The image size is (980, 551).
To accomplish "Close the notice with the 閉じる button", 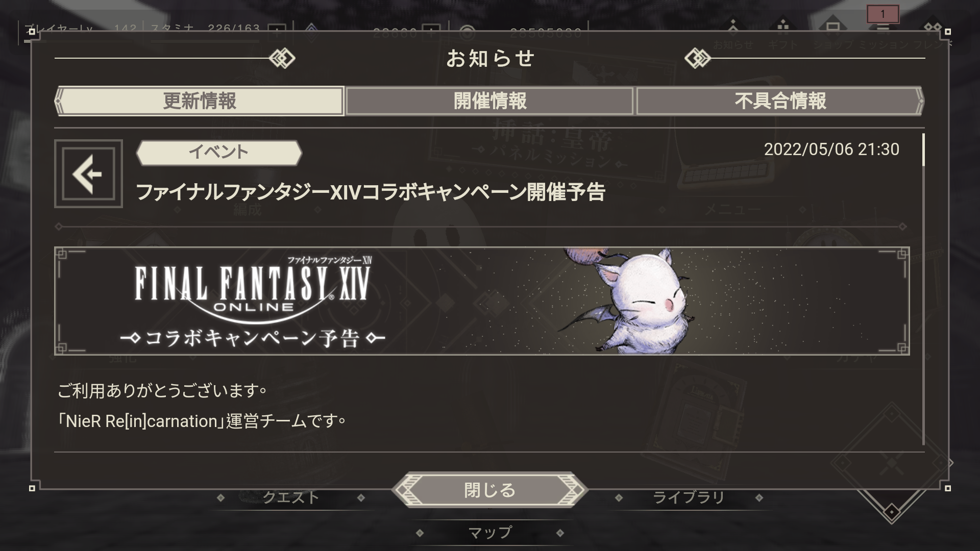I will pyautogui.click(x=489, y=490).
